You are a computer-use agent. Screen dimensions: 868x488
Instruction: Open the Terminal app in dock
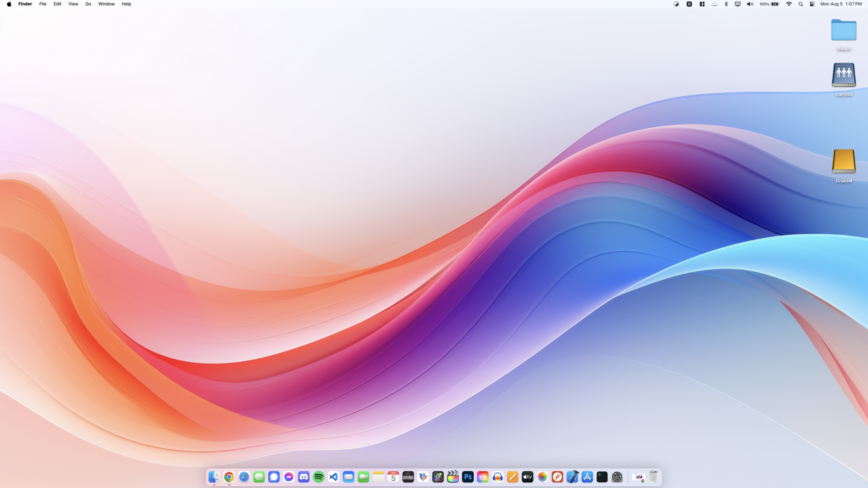tap(602, 477)
